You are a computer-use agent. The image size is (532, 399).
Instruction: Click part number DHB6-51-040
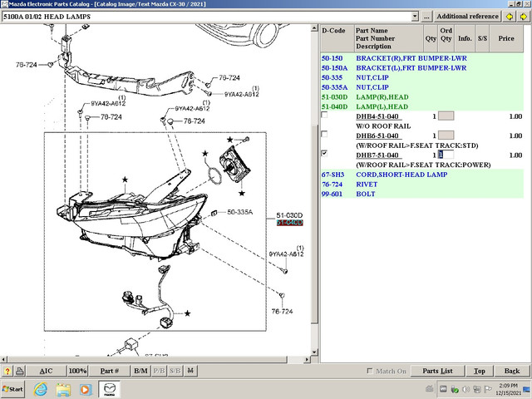click(377, 135)
